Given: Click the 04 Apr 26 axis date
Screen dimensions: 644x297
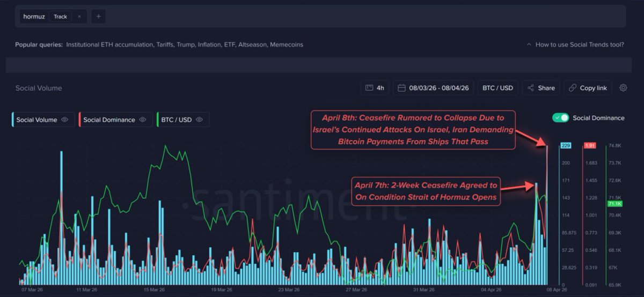Looking at the screenshot, I should pyautogui.click(x=491, y=289).
